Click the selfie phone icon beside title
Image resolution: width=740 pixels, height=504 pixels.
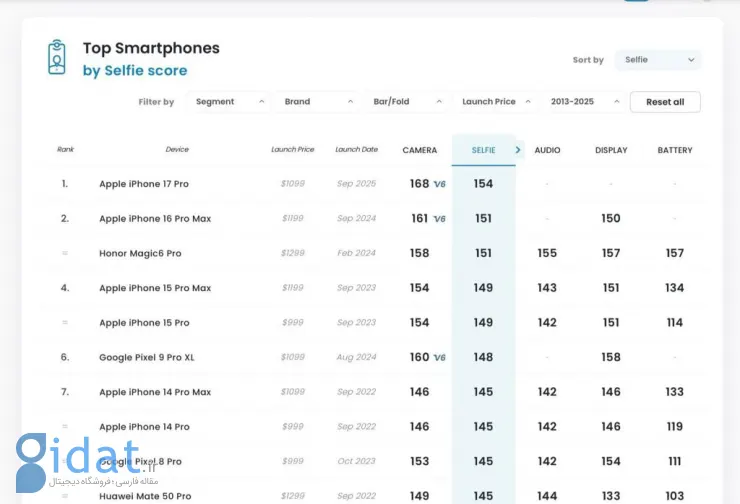click(57, 57)
